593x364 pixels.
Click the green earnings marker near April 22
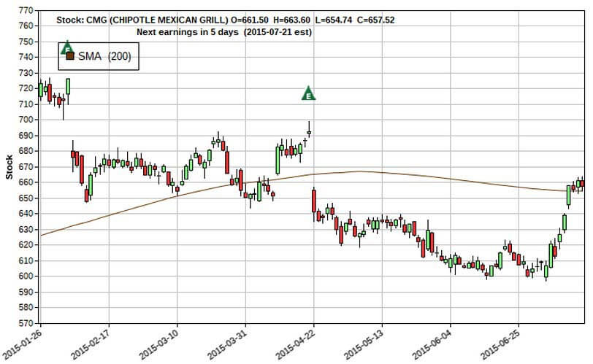[309, 93]
